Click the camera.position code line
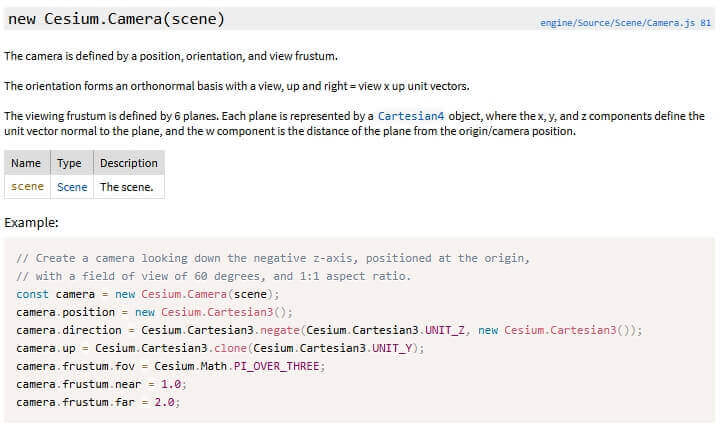 (154, 312)
